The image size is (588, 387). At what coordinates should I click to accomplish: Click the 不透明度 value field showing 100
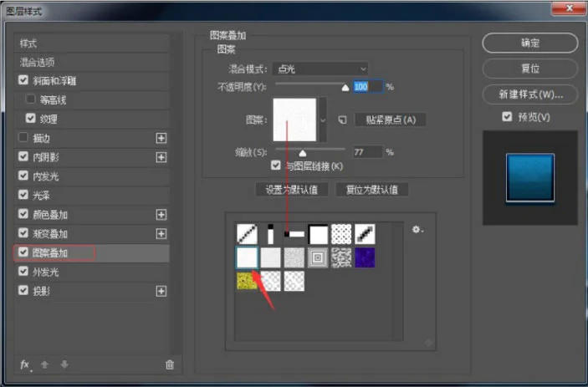pos(368,87)
